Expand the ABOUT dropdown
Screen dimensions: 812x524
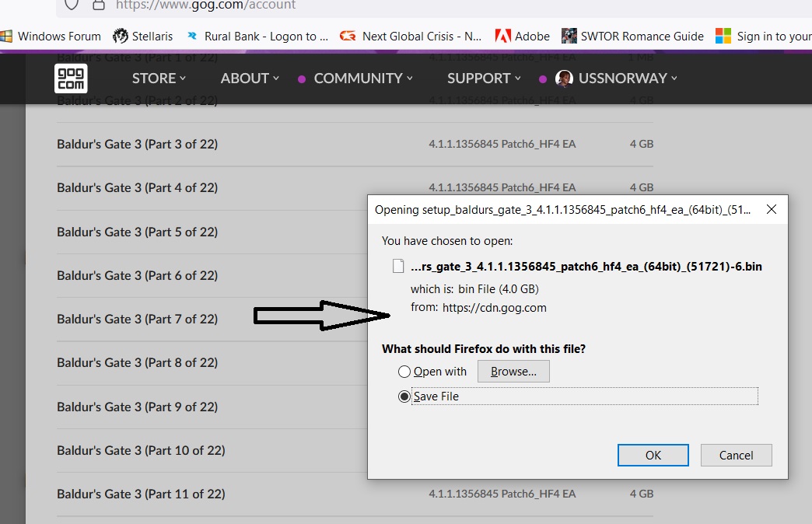[x=250, y=79]
